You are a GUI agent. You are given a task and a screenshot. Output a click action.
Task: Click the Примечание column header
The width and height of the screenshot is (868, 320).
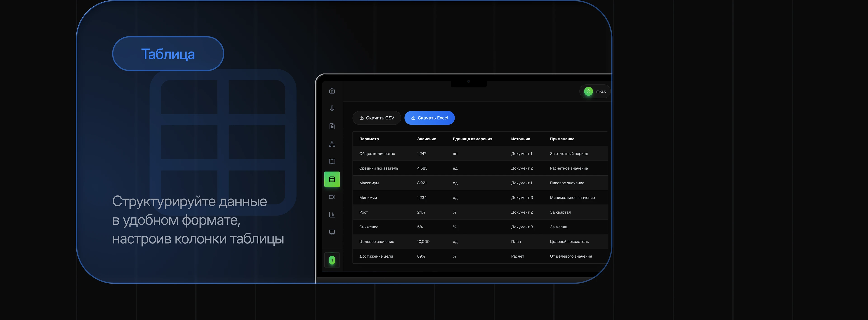point(562,139)
